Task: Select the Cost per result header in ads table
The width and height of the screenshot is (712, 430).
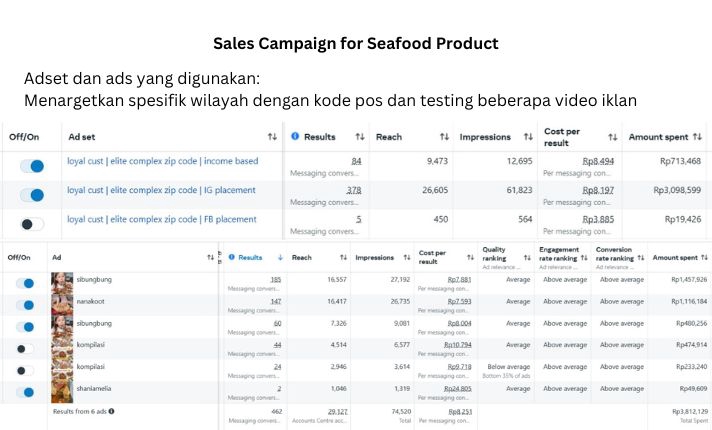Action: [x=432, y=257]
